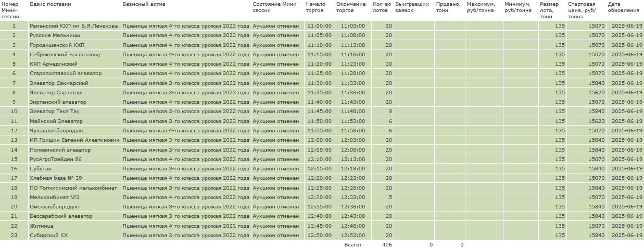Click 'Аукцион отменен' in Раменский КХП row
The height and width of the screenshot is (248, 644).
[x=278, y=26]
